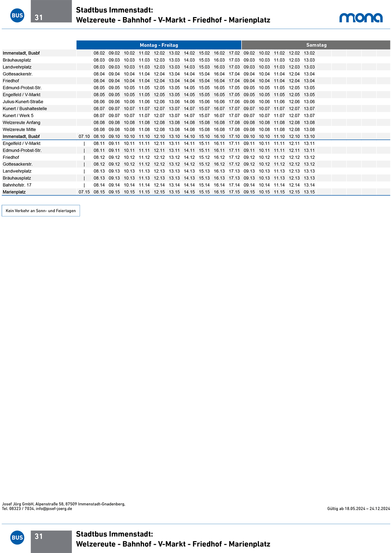This screenshot has width=392, height=553.
Task: Click the 17.15 time at Marienplatz
Action: pyautogui.click(x=234, y=192)
